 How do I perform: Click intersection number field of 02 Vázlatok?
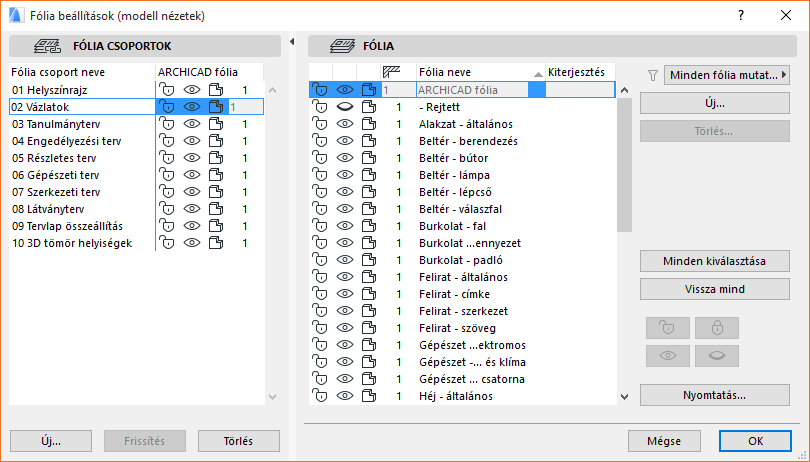click(245, 107)
